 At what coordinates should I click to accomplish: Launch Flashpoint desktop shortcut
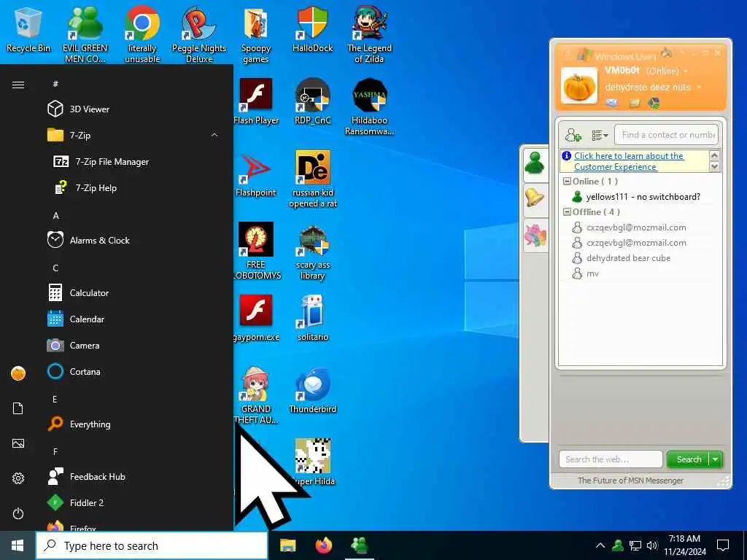256,174
